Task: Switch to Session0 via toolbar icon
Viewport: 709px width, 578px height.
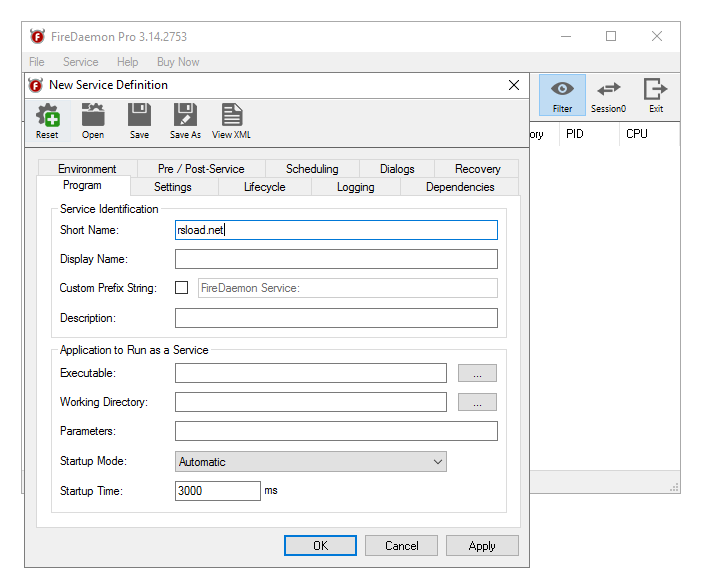Action: (x=609, y=95)
